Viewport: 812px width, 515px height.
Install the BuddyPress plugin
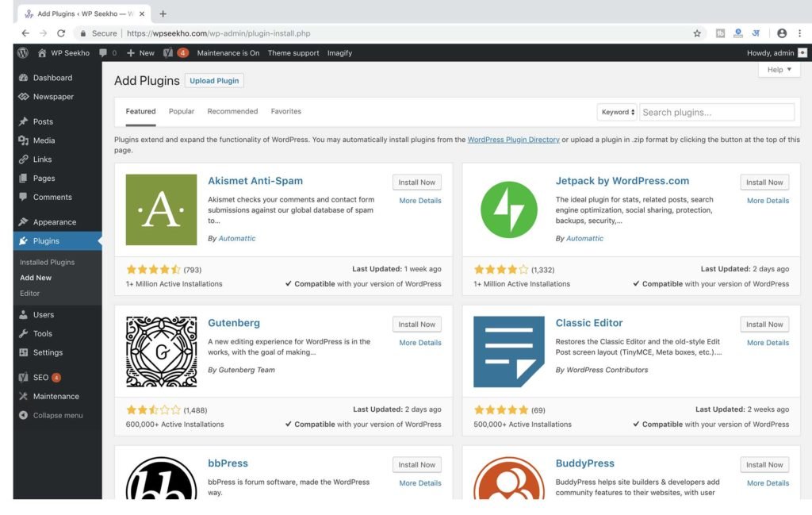(764, 465)
